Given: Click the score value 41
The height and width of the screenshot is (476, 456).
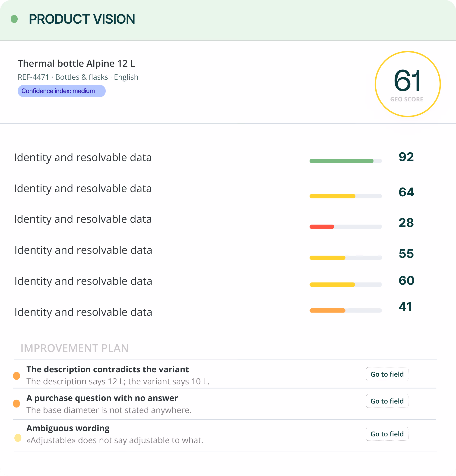Looking at the screenshot, I should tap(405, 307).
